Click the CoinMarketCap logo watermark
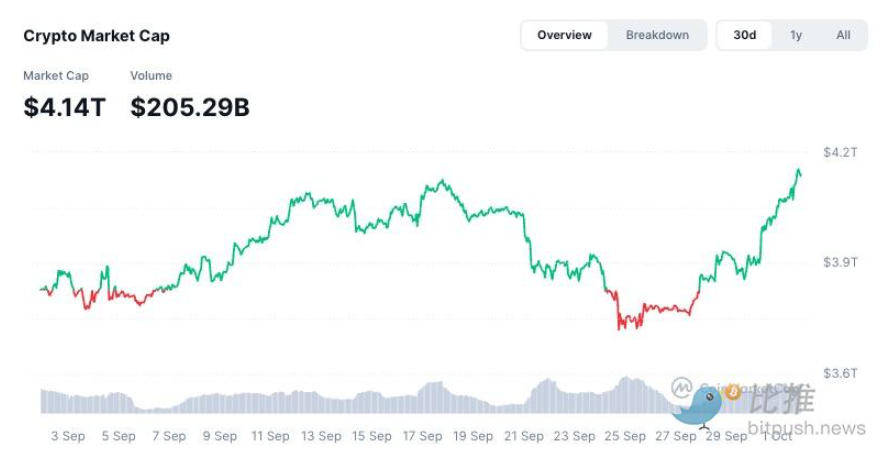Image resolution: width=889 pixels, height=451 pixels. pyautogui.click(x=683, y=386)
